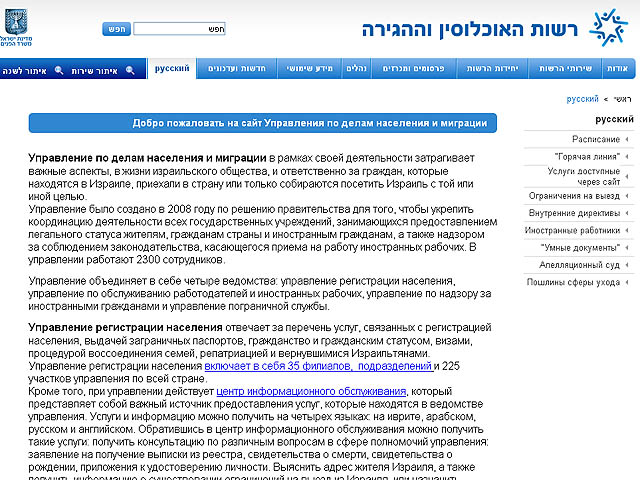Click the arrow next to Ограничения на выезд
This screenshot has height=480, width=640.
click(627, 196)
